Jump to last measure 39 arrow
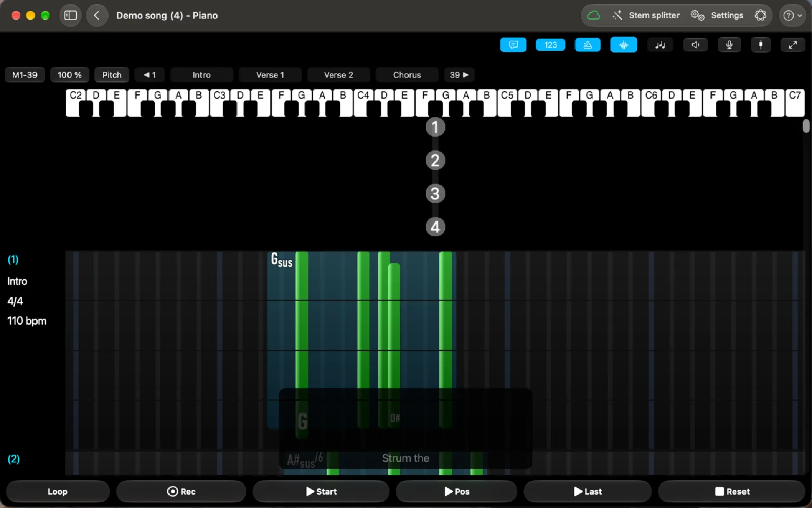Viewport: 812px width, 508px height. pos(459,75)
